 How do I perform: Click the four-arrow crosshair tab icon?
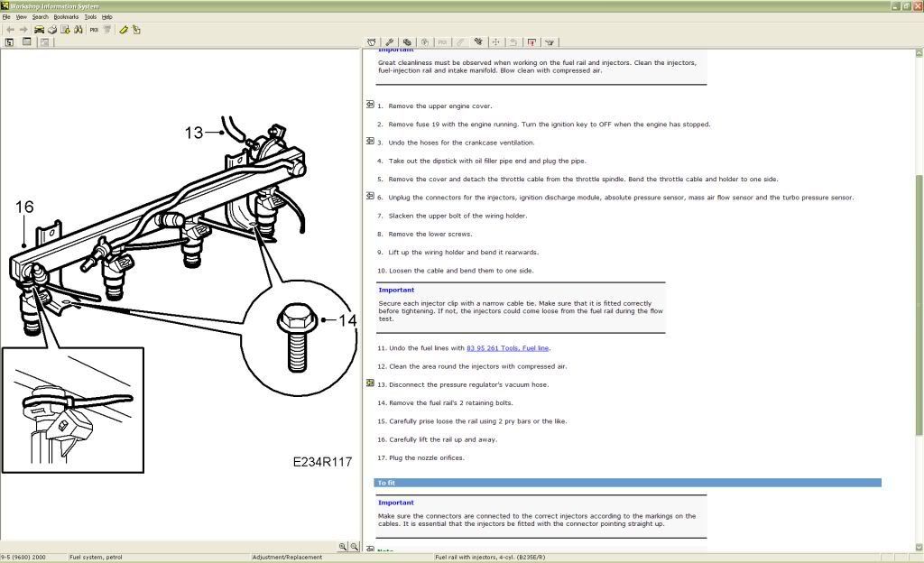pos(495,42)
